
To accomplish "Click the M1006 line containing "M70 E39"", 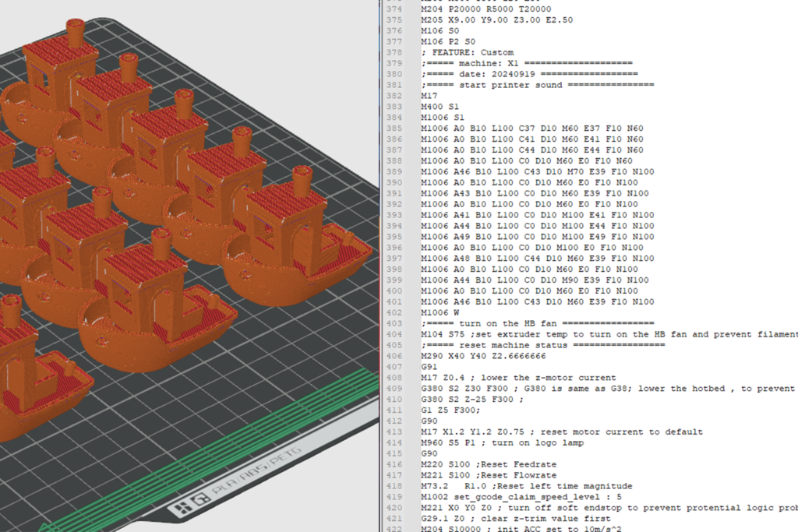I will 538,172.
